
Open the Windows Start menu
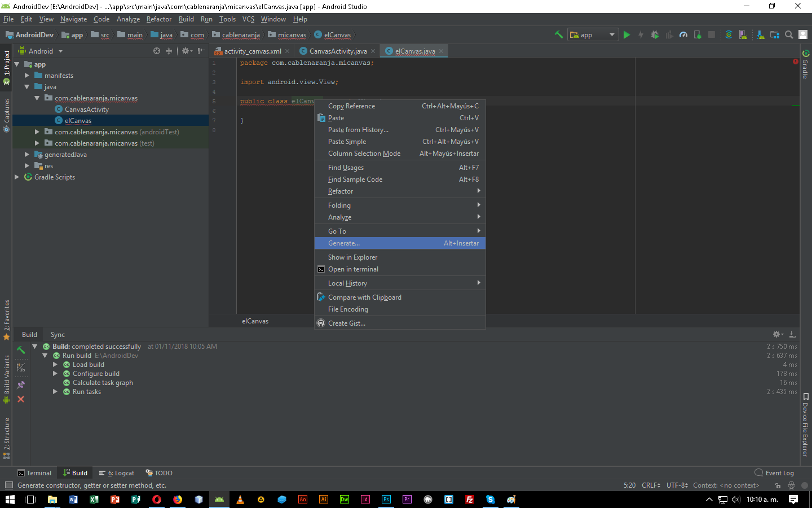(x=10, y=500)
